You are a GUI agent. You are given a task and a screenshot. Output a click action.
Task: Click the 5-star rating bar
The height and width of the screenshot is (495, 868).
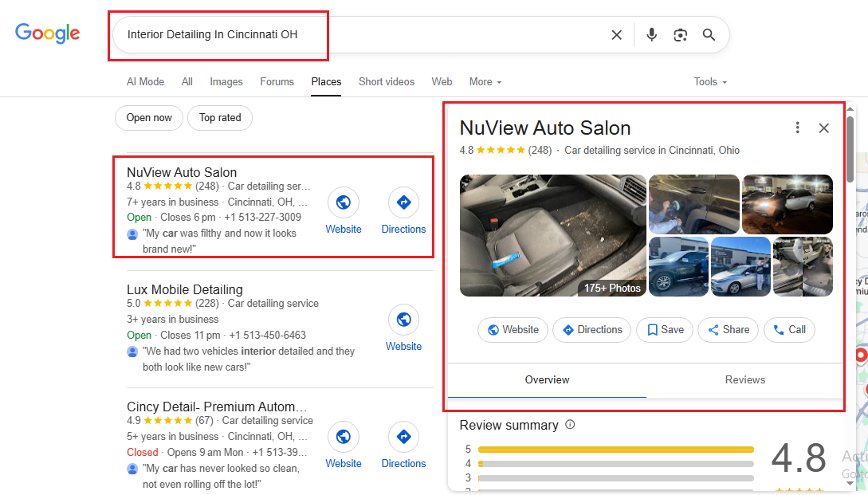pos(615,449)
